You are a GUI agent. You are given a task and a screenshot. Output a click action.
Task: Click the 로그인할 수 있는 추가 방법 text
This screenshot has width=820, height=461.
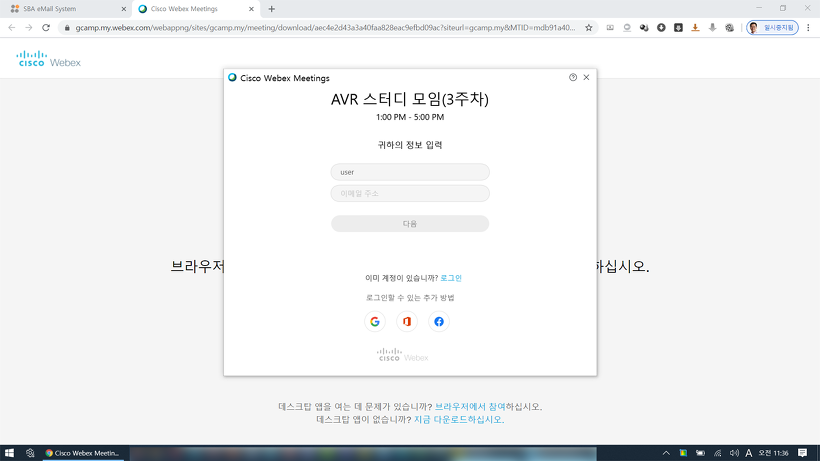(x=410, y=298)
